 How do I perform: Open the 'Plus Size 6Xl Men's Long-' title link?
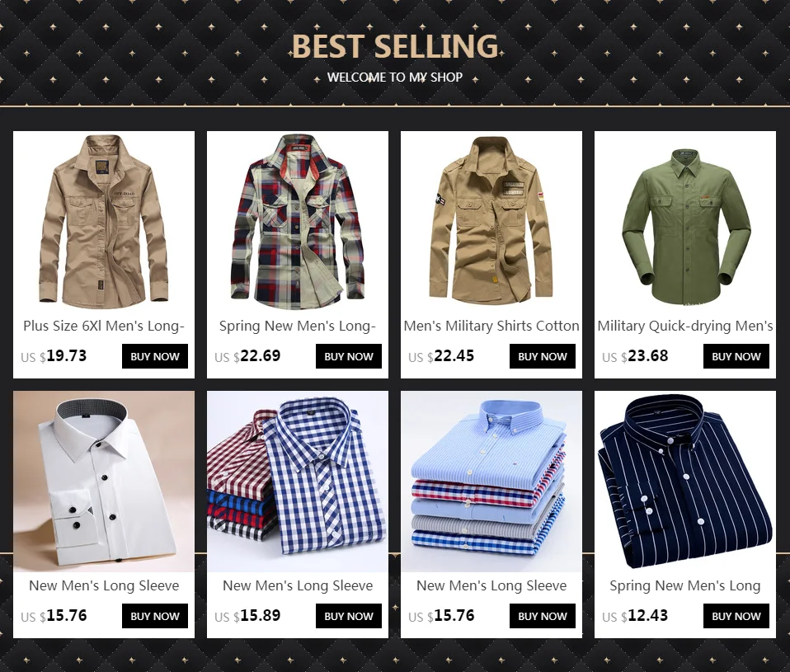click(x=104, y=326)
